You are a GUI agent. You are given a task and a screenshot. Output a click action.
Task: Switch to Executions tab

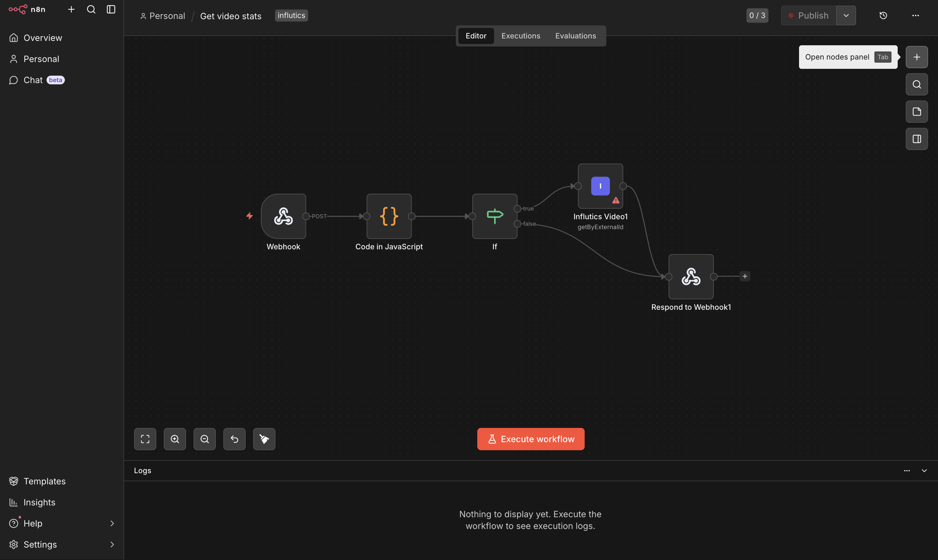tap(520, 36)
